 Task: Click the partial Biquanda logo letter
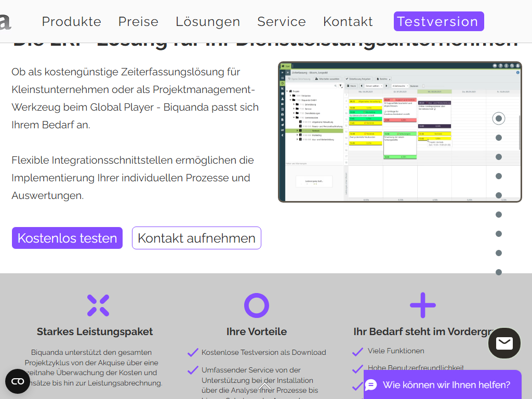click(x=5, y=22)
